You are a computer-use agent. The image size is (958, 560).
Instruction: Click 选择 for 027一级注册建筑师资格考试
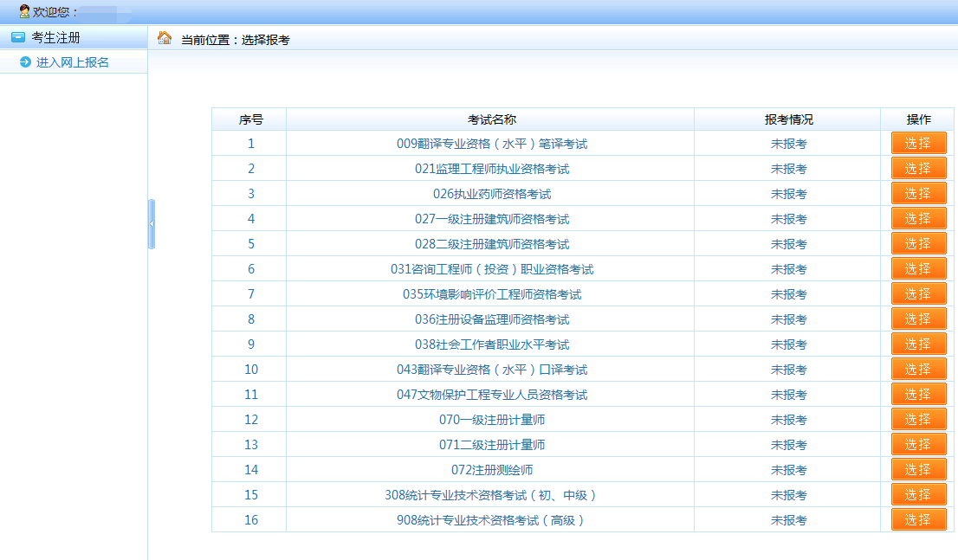point(918,219)
